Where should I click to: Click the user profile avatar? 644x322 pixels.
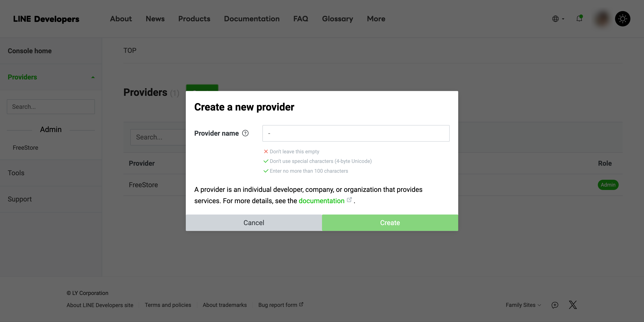[602, 19]
